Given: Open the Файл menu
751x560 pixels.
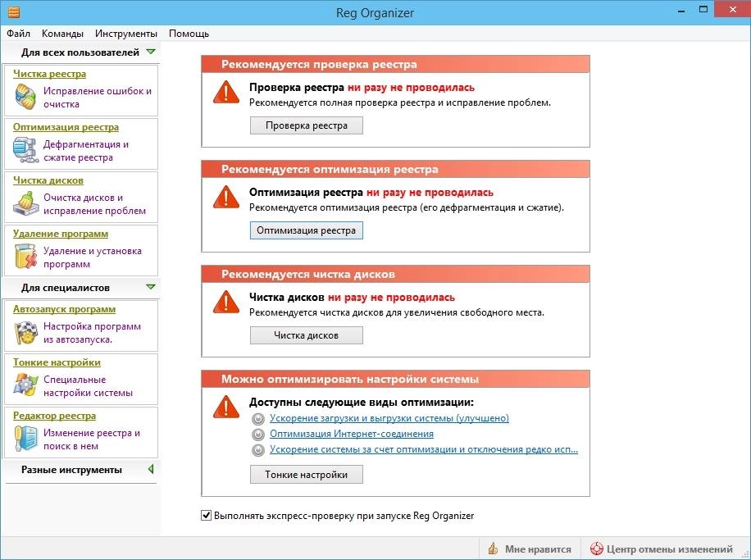Looking at the screenshot, I should 18,34.
